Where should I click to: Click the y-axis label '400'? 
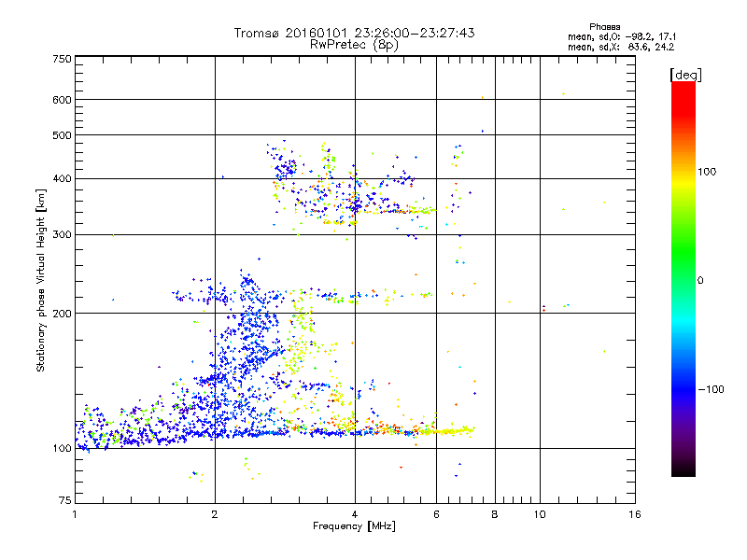click(x=62, y=179)
